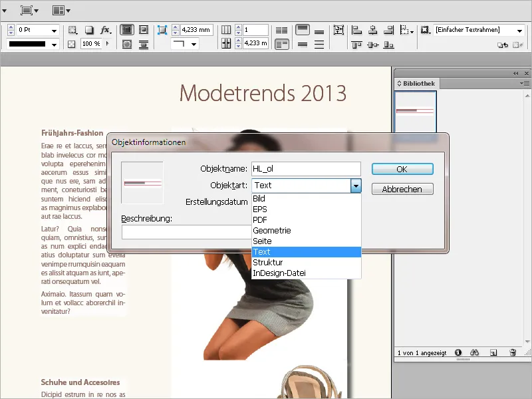Image resolution: width=532 pixels, height=399 pixels.
Task: Open the Bibliothek panel flyout menu
Action: tap(525, 84)
